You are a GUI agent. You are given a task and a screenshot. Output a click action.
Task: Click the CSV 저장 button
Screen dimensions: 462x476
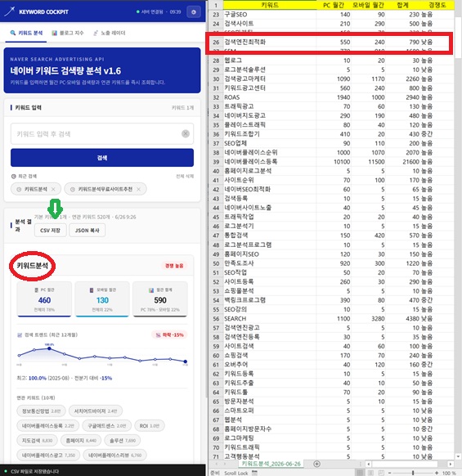[x=50, y=231]
